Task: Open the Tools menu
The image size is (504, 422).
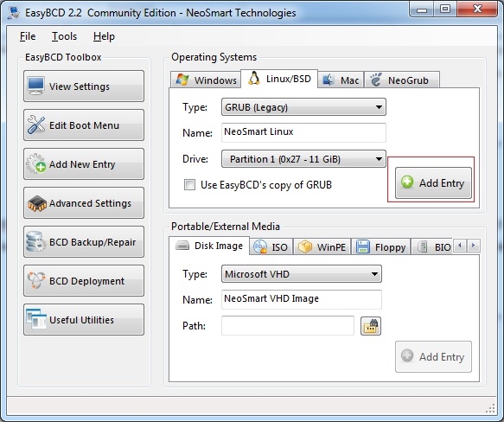Action: pyautogui.click(x=64, y=36)
